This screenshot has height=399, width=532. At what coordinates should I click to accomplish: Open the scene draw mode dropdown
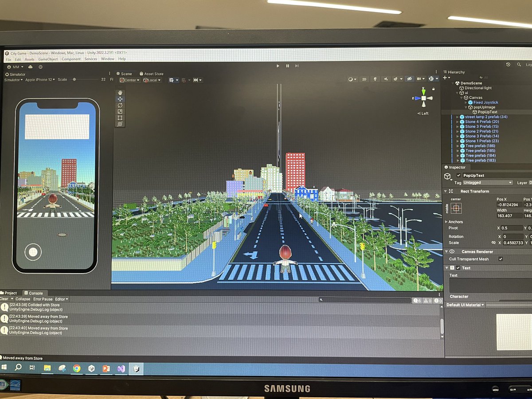tap(352, 79)
